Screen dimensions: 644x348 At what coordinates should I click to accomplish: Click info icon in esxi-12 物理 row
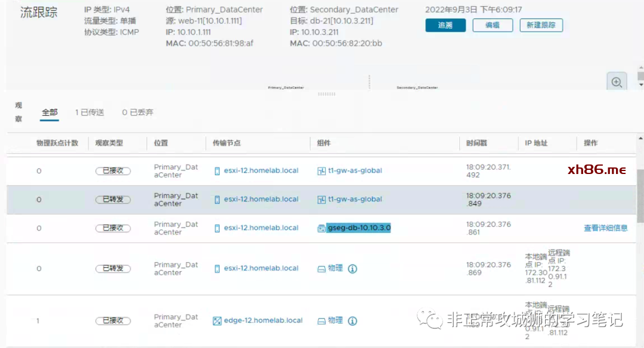tap(352, 269)
